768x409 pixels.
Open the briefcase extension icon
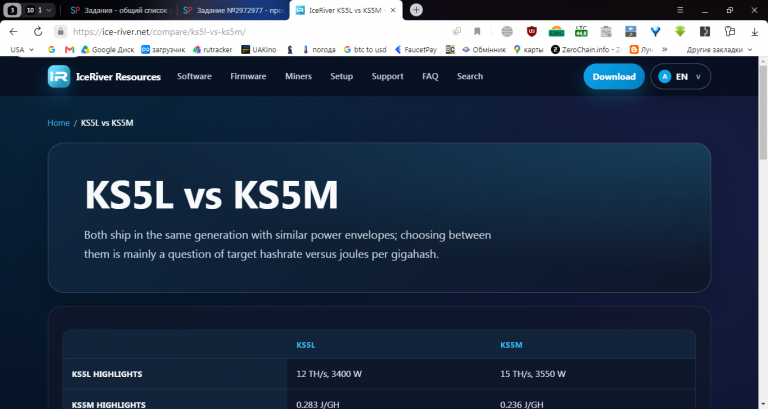coord(606,32)
